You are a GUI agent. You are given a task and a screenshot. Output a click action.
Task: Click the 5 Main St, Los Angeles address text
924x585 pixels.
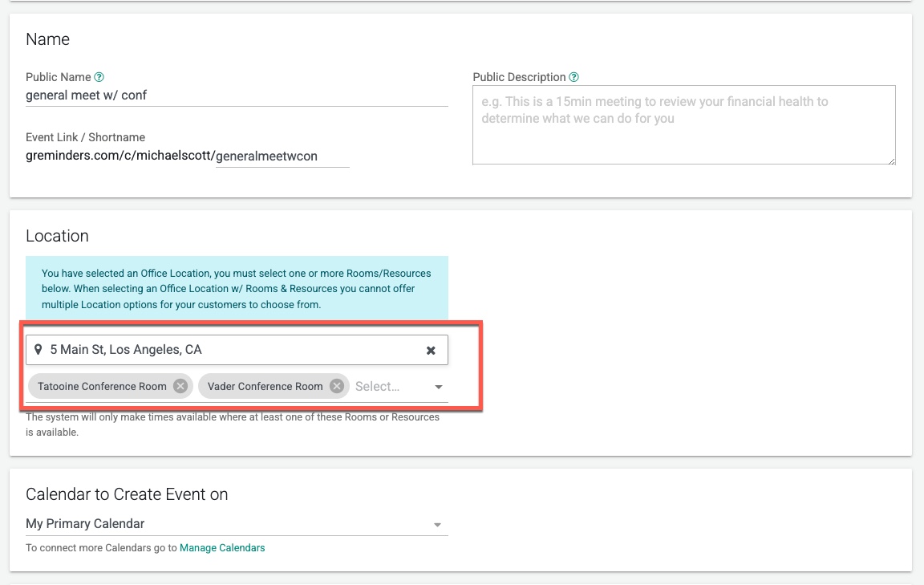pyautogui.click(x=126, y=350)
